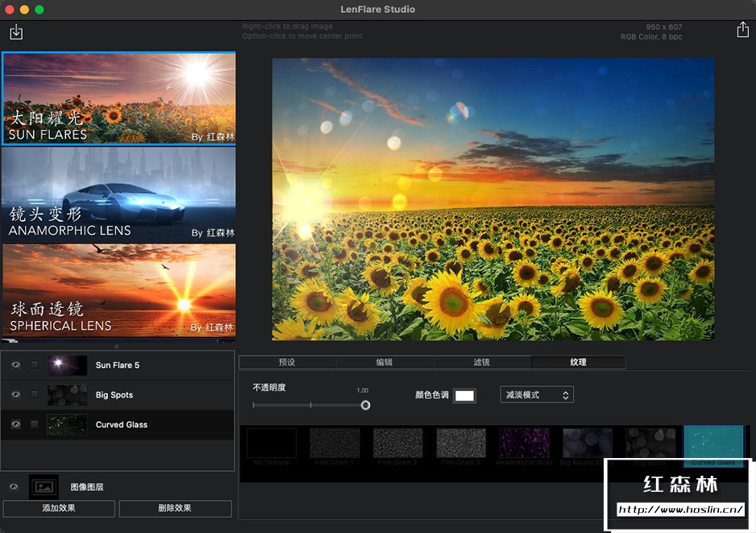Switch to the 预设 tab
The image size is (756, 533).
point(288,362)
